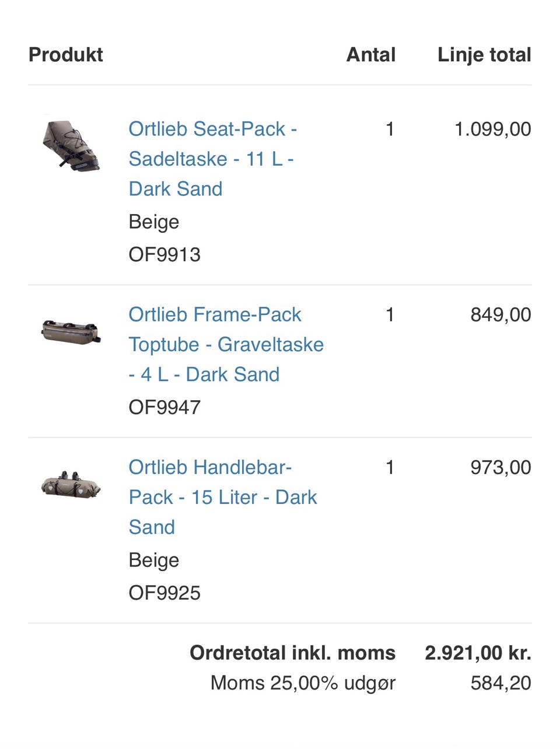Image resolution: width=560 pixels, height=749 pixels.
Task: Click the Moms 25,00% udgør label
Action: (303, 682)
